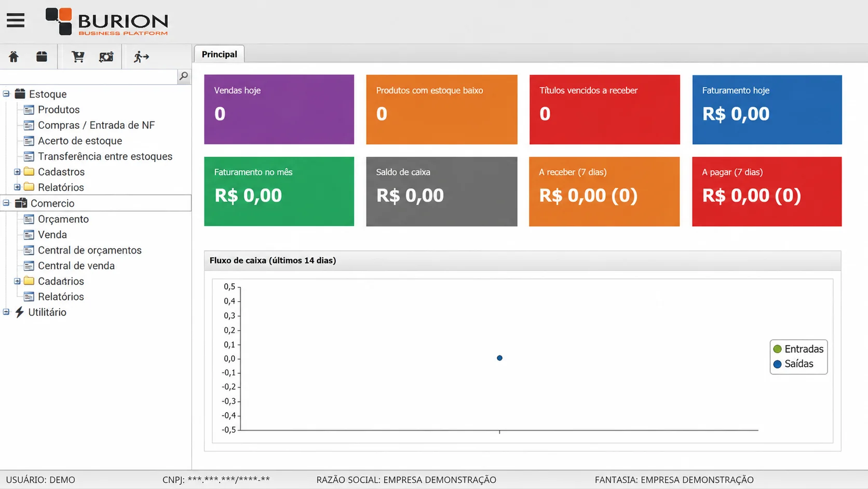Click the Estoque Cadastros folder icon
Viewport: 868px width, 489px height.
coord(29,171)
